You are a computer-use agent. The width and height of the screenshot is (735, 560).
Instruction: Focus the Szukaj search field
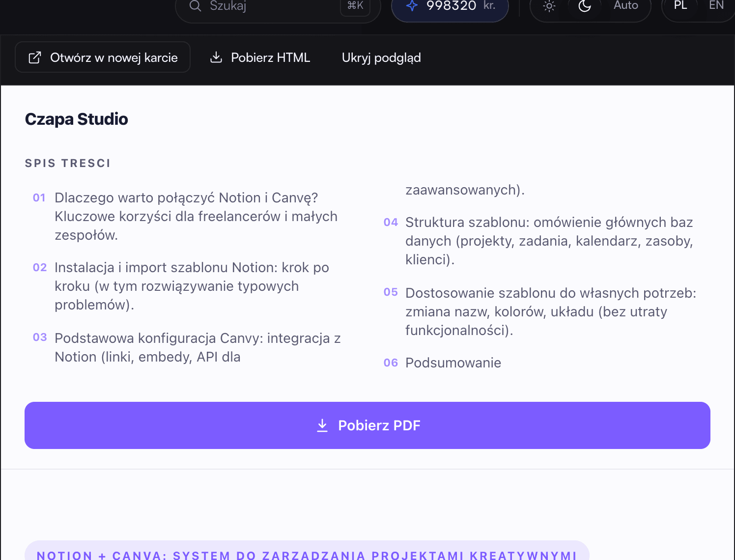coord(278,6)
